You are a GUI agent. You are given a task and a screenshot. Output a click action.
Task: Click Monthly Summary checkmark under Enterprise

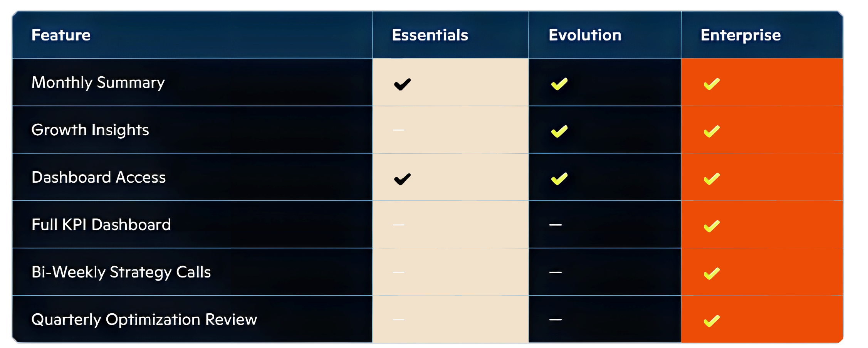coord(712,84)
